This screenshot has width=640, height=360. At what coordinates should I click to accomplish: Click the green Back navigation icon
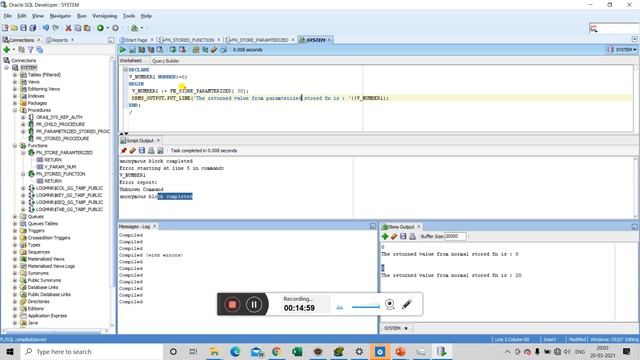100,28
